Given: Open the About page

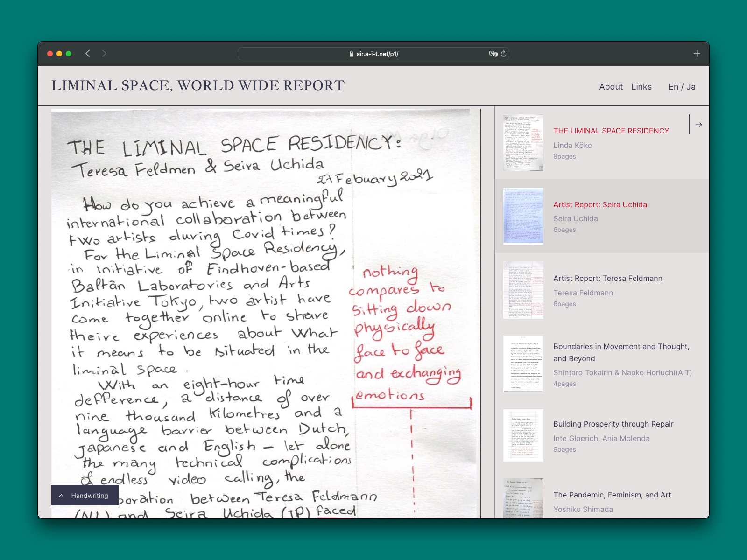Looking at the screenshot, I should (611, 87).
